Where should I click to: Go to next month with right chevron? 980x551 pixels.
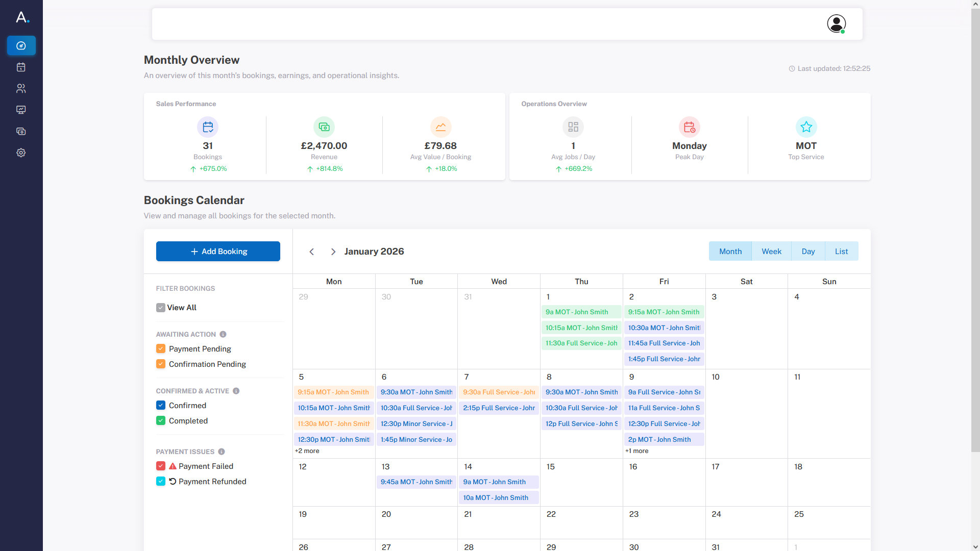point(333,252)
